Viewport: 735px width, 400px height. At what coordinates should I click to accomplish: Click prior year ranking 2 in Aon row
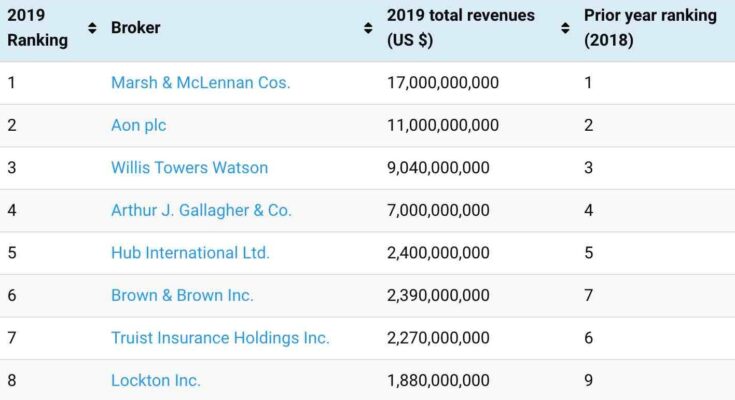tap(589, 125)
